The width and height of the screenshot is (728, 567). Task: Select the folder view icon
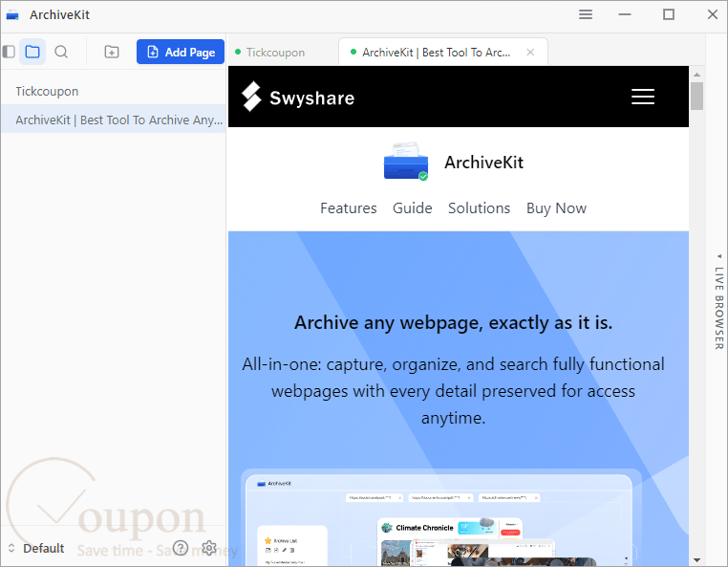[32, 52]
